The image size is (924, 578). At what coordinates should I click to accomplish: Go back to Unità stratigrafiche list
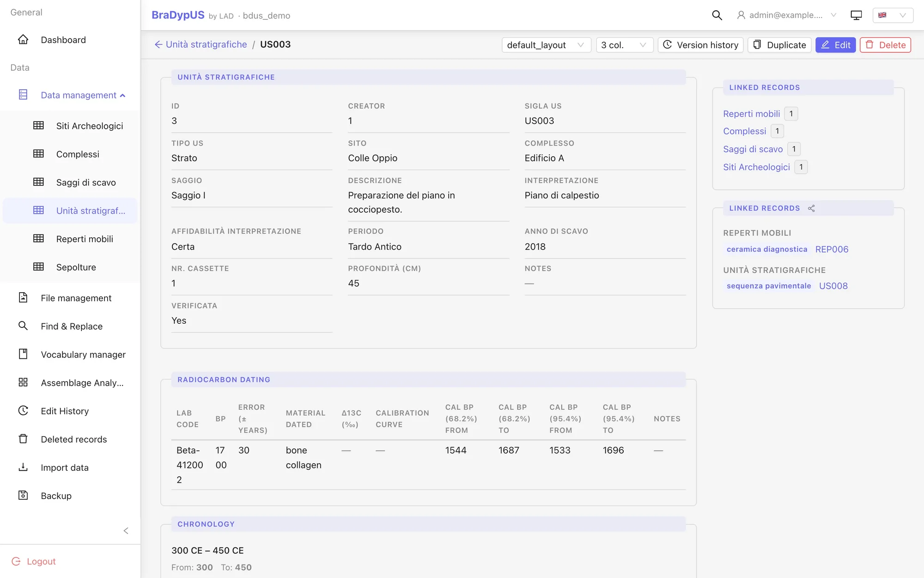201,44
